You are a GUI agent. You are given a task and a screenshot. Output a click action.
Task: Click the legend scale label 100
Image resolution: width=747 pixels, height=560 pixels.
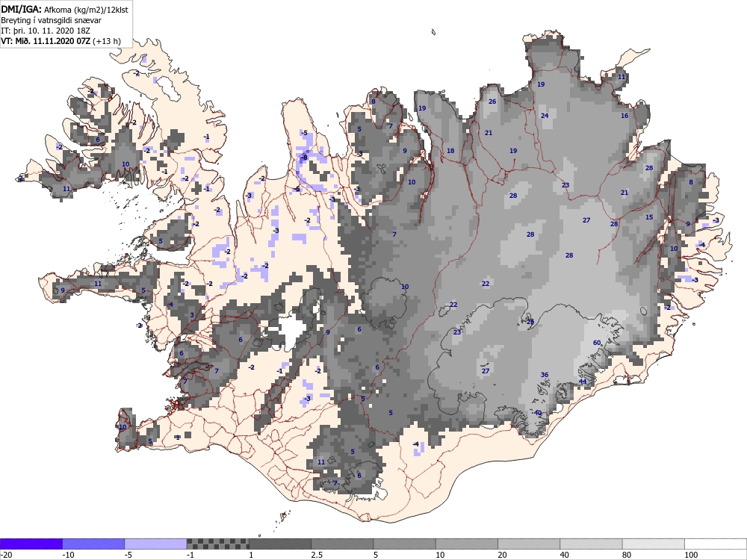tap(691, 555)
